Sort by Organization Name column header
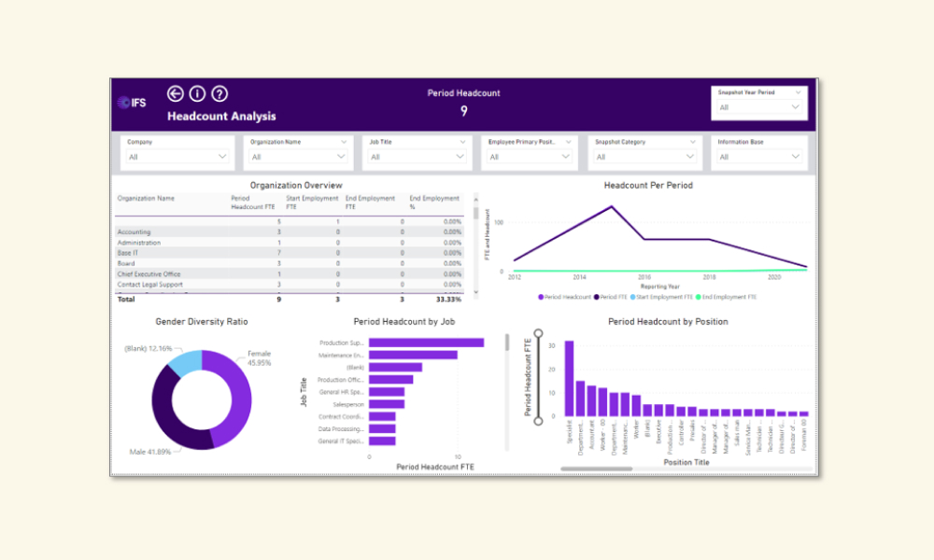 146,198
